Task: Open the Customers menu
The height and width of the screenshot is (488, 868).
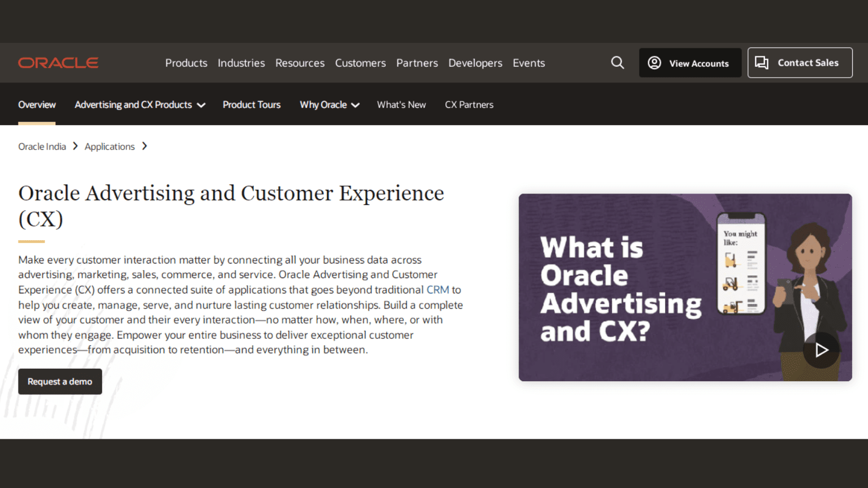Action: pos(360,63)
